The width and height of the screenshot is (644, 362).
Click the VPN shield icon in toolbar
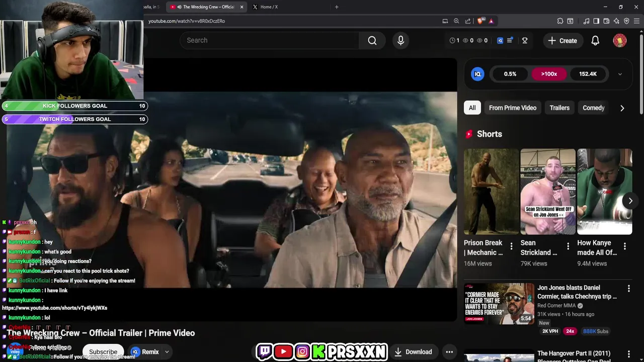(626, 21)
